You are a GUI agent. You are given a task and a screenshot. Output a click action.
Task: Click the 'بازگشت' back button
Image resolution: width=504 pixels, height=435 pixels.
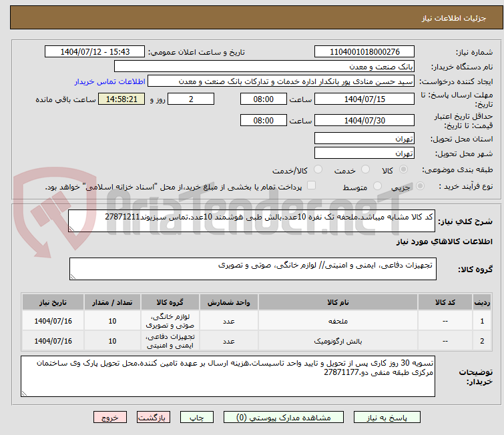154,418
